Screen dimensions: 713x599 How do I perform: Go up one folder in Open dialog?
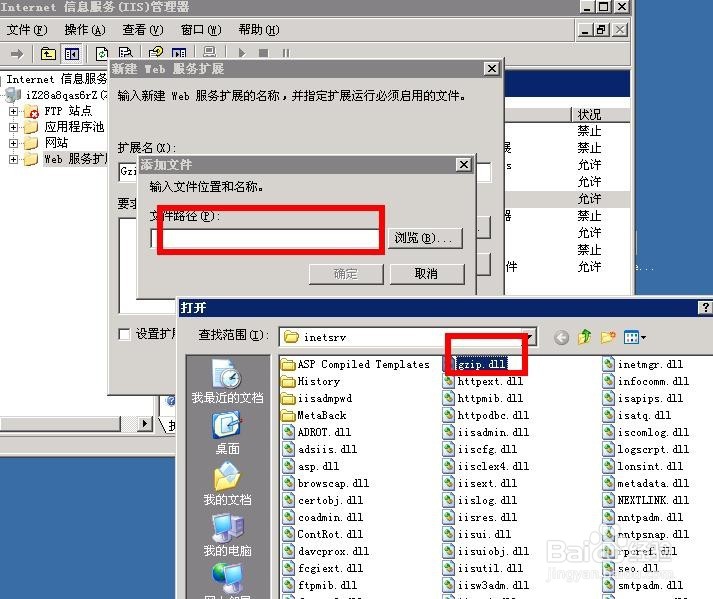point(584,337)
